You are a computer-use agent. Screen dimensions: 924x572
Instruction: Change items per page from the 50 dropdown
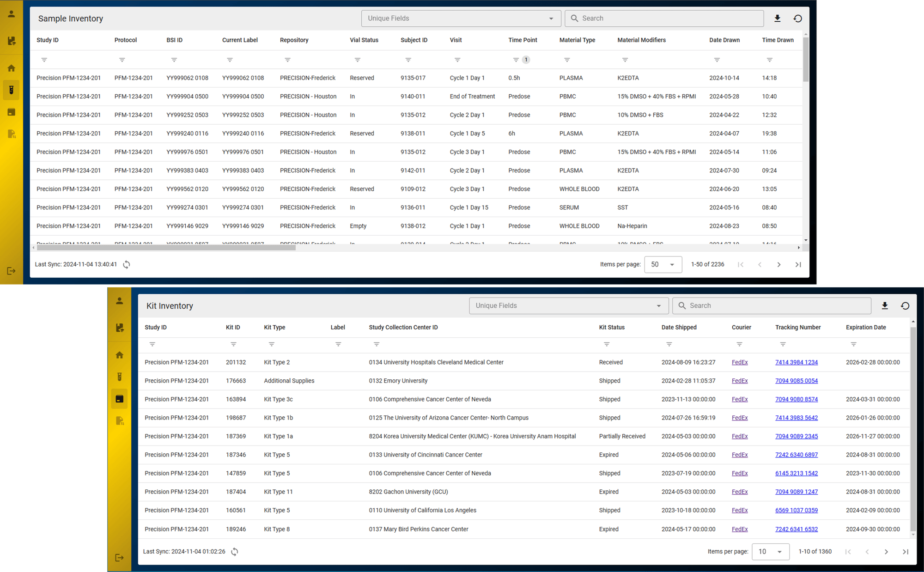(x=663, y=264)
